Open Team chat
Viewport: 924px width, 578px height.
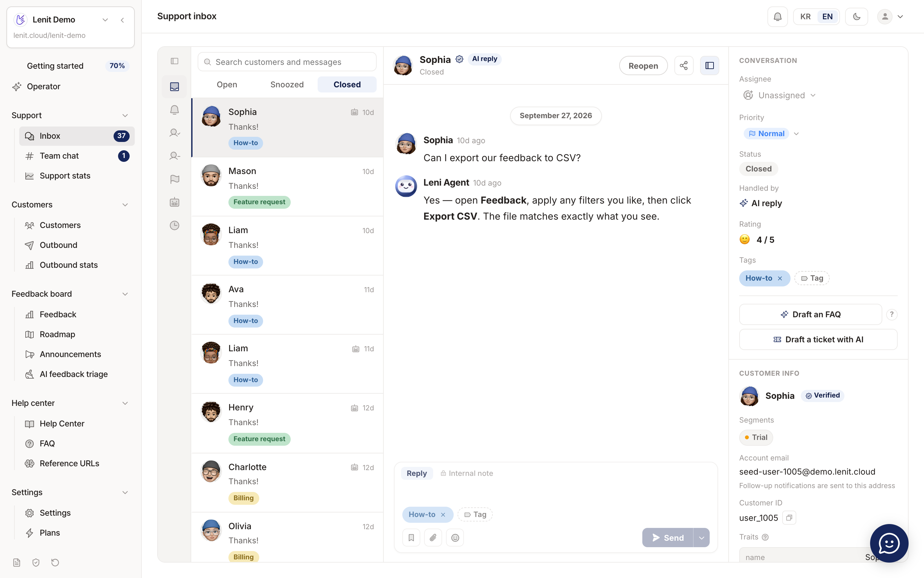77,156
